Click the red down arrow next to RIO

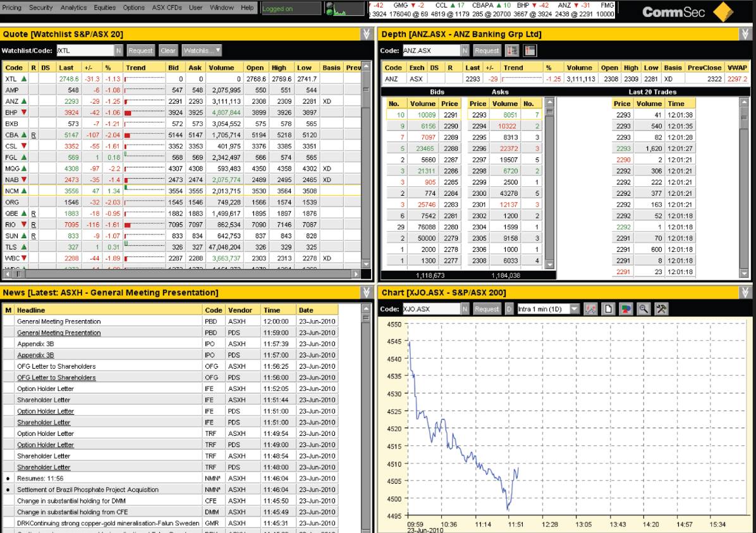23,224
